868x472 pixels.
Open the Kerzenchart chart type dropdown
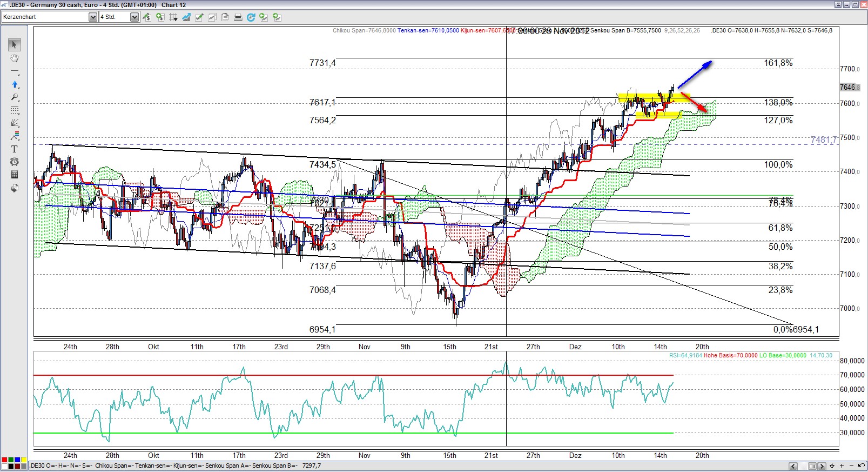(x=92, y=17)
